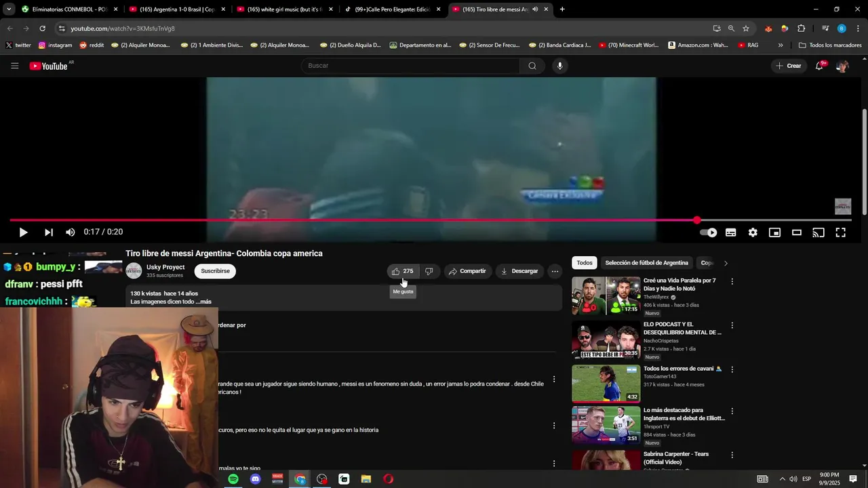Open Windows notification center
The image size is (868, 488).
point(853,479)
